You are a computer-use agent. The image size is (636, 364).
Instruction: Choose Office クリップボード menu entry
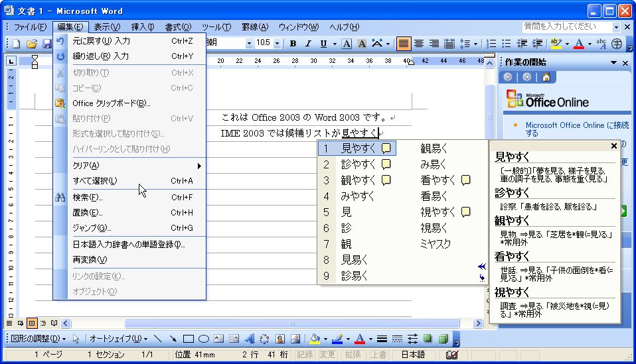pos(130,103)
